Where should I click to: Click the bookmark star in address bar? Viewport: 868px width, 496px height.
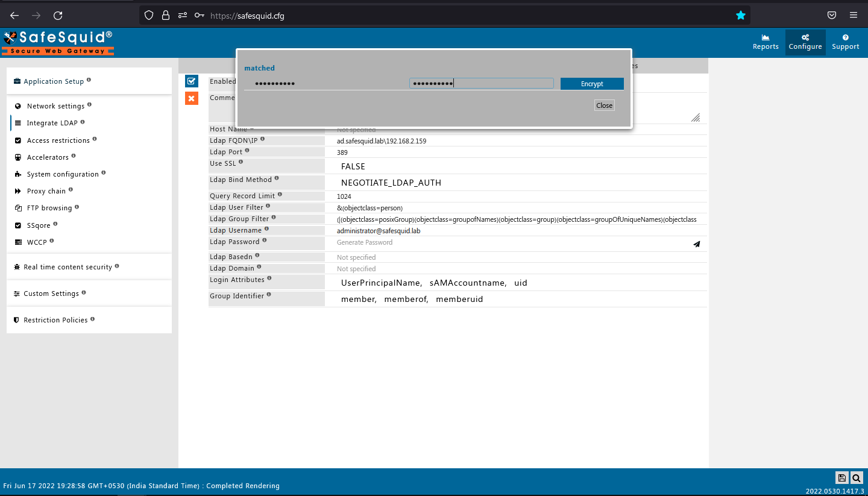[x=741, y=15]
